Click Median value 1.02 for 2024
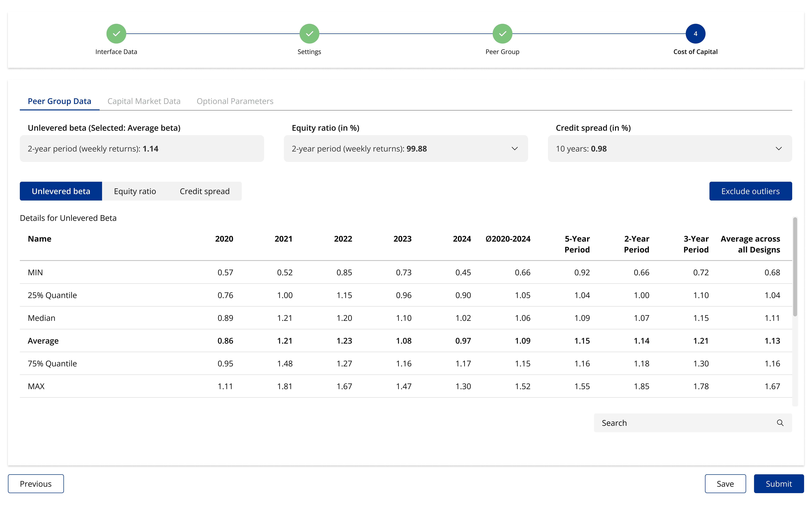 (x=463, y=318)
